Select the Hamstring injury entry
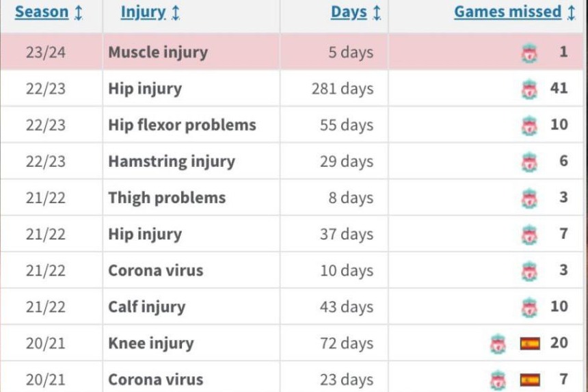 tap(172, 161)
